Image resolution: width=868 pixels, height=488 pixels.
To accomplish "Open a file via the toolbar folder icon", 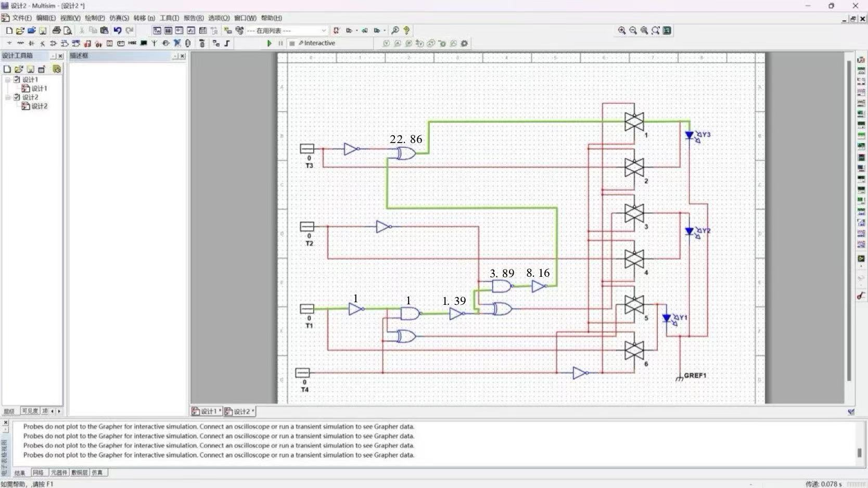I will point(20,31).
